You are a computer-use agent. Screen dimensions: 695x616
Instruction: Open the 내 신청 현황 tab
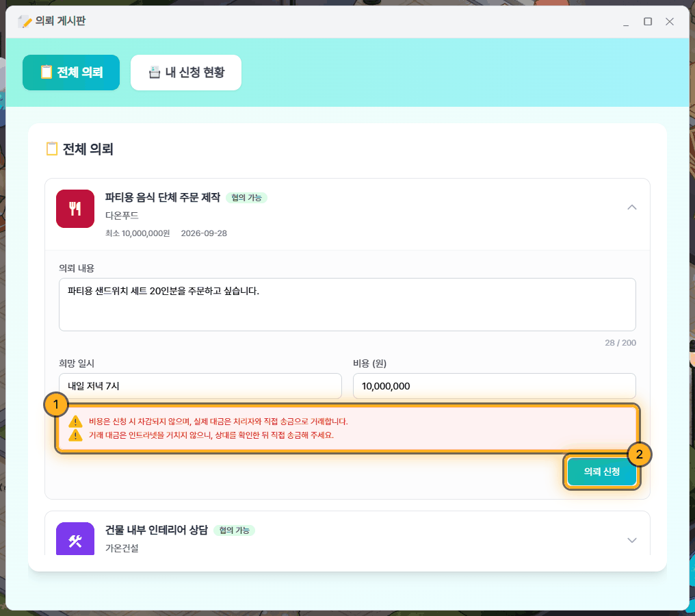pos(185,73)
